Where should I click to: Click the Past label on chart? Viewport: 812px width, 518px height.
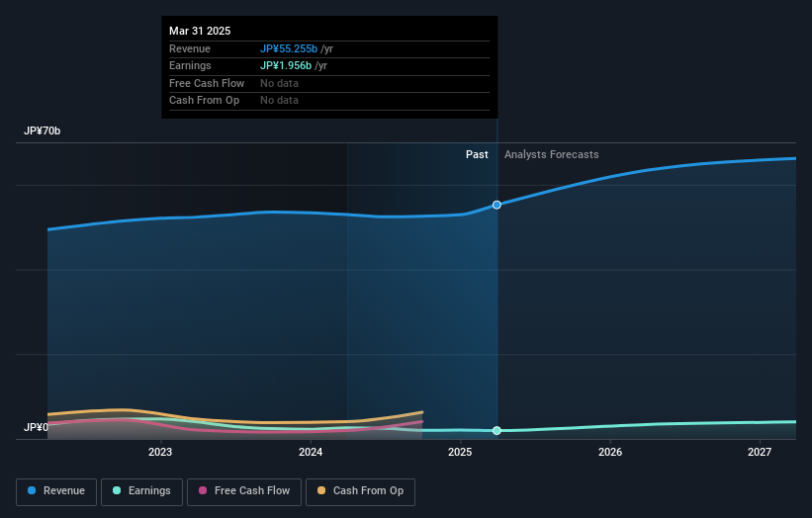tap(477, 154)
